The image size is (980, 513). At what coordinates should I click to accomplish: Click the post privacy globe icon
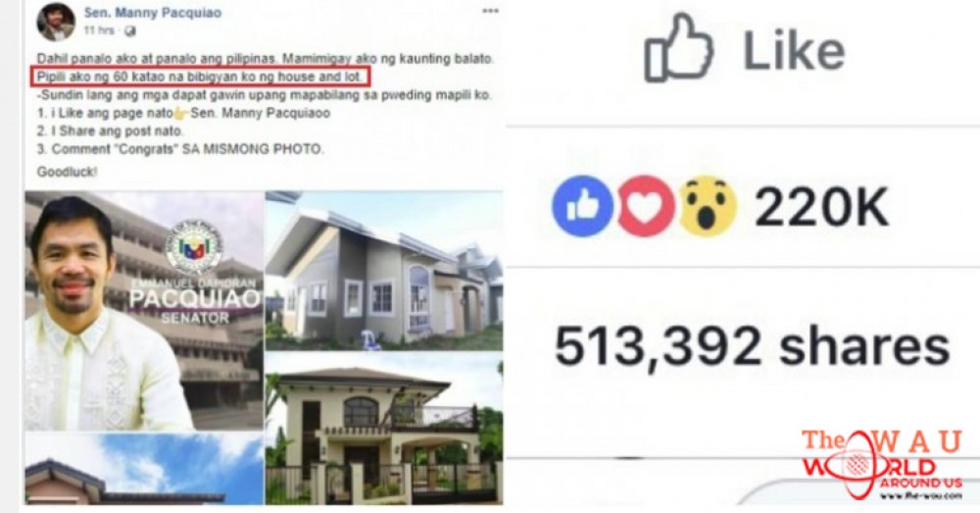pyautogui.click(x=129, y=30)
